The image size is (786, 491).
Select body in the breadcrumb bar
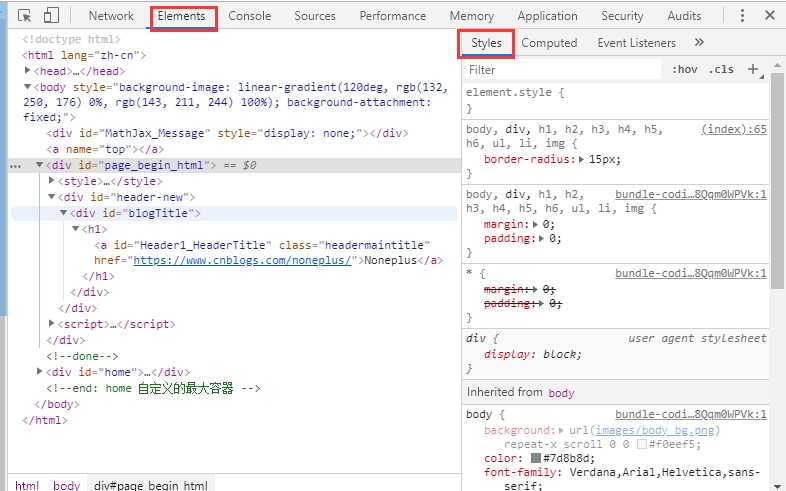click(x=67, y=485)
